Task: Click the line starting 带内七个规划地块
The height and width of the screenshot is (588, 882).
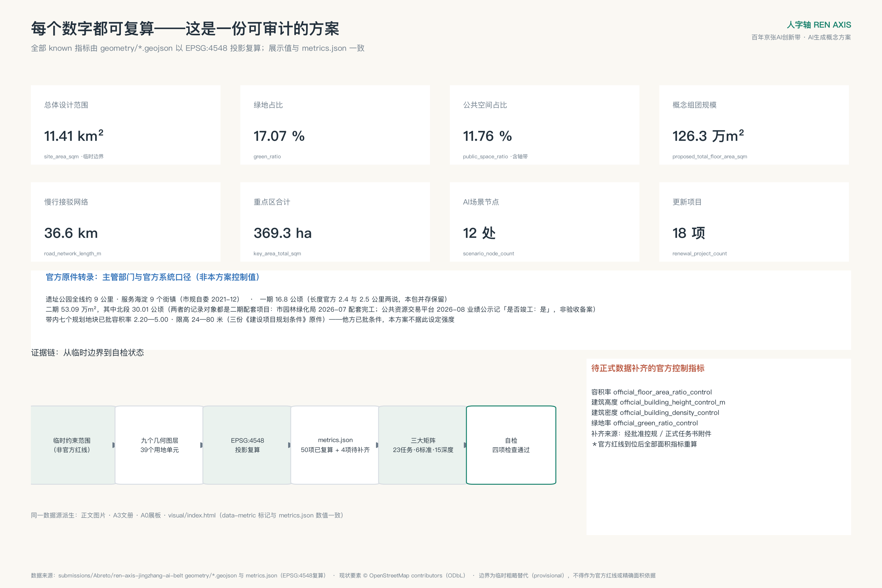Action: point(250,319)
